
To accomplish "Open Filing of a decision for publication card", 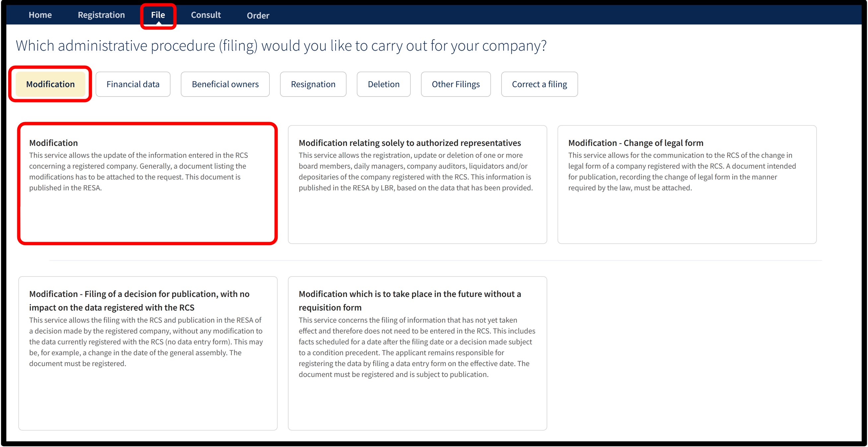I will [x=148, y=353].
